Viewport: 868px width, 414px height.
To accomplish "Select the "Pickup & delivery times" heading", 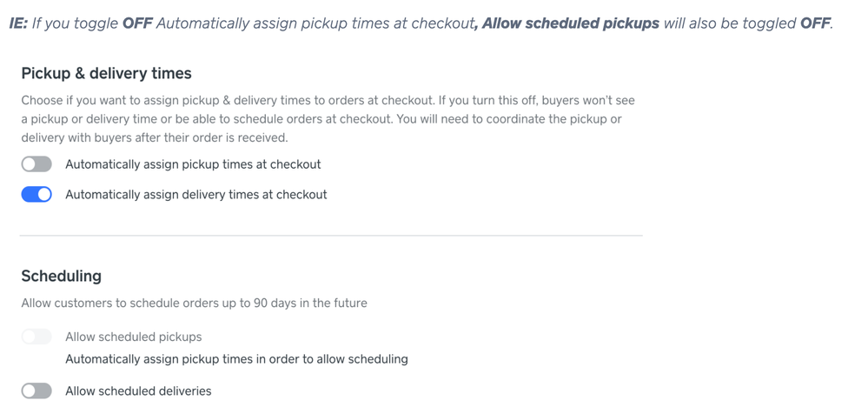I will click(x=106, y=74).
